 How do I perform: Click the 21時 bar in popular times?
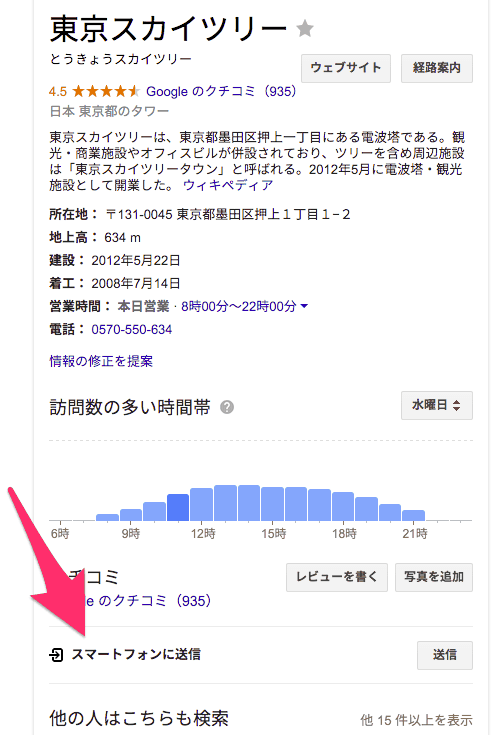(x=413, y=515)
